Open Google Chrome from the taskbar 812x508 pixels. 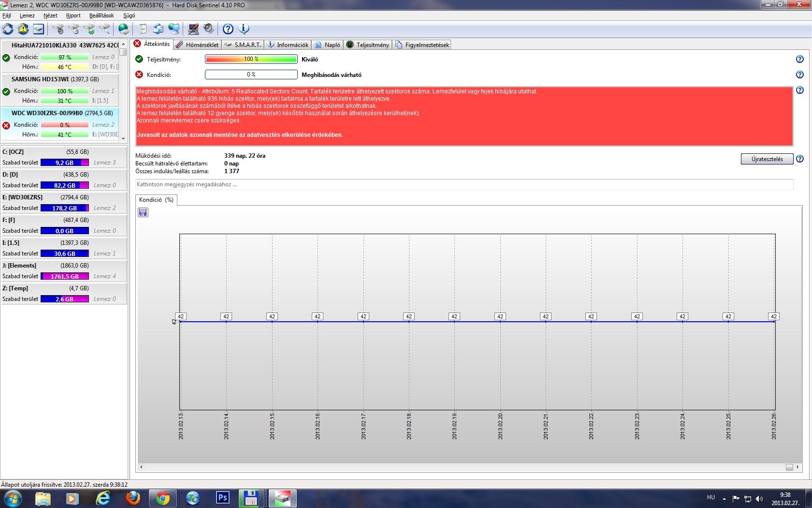(x=163, y=498)
